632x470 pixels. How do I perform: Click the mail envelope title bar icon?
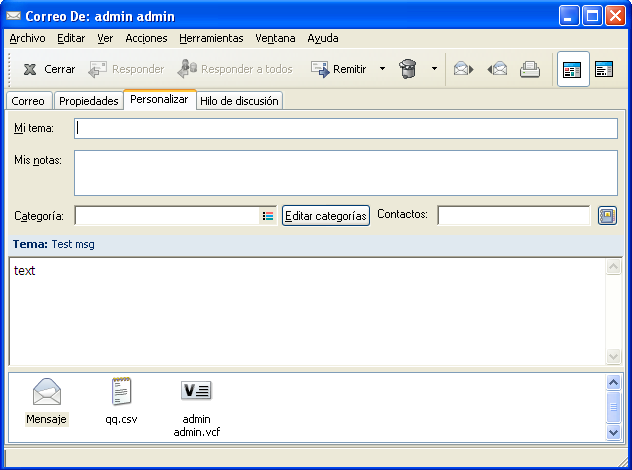click(13, 16)
